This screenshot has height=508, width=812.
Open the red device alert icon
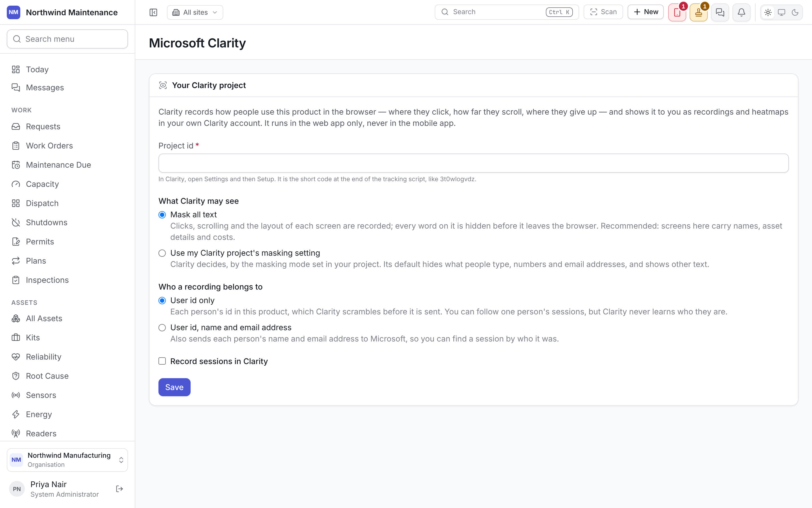[x=677, y=12]
